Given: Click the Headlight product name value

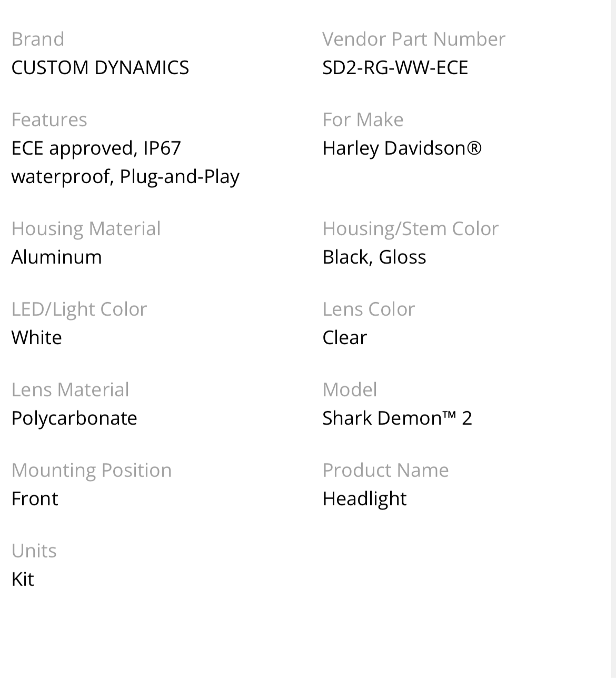Looking at the screenshot, I should (364, 498).
